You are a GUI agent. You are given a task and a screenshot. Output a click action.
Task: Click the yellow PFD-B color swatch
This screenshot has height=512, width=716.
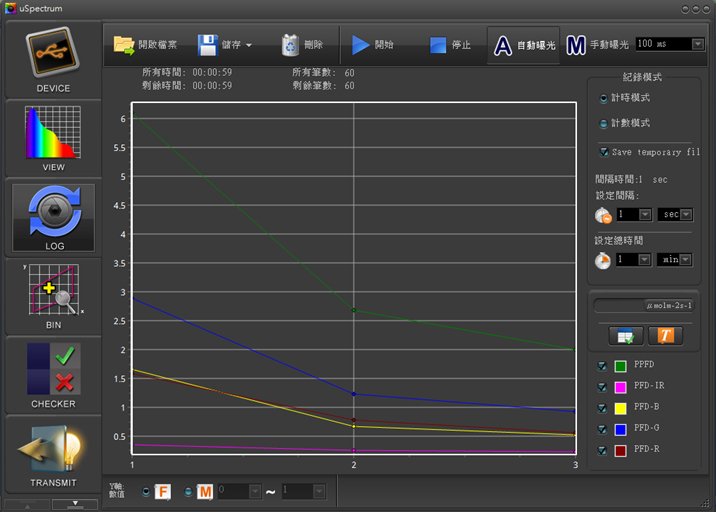(620, 408)
